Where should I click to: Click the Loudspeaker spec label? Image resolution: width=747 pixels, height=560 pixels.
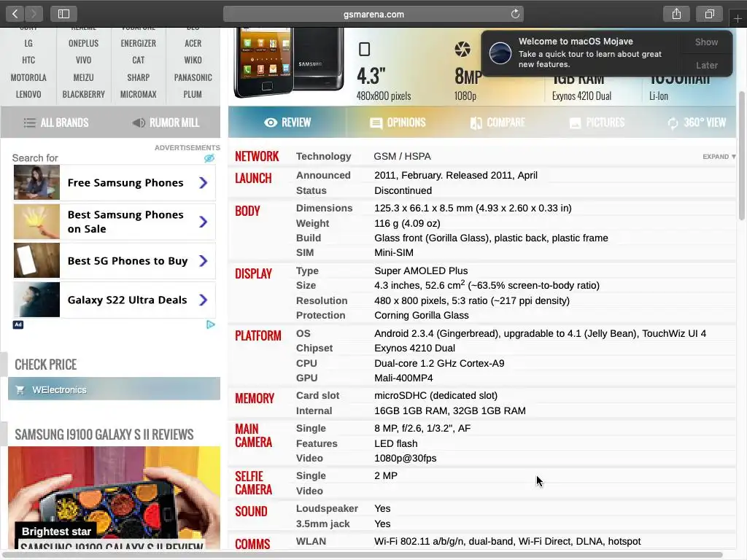[327, 509]
